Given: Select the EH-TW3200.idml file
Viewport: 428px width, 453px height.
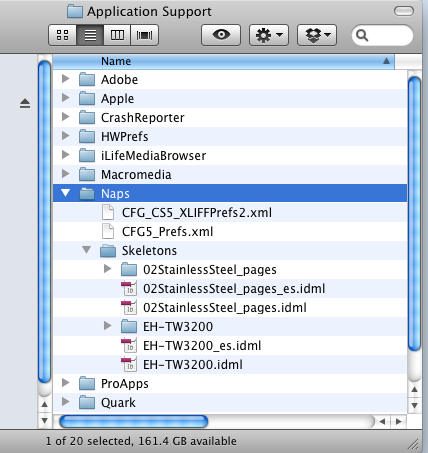Looking at the screenshot, I should [x=193, y=365].
